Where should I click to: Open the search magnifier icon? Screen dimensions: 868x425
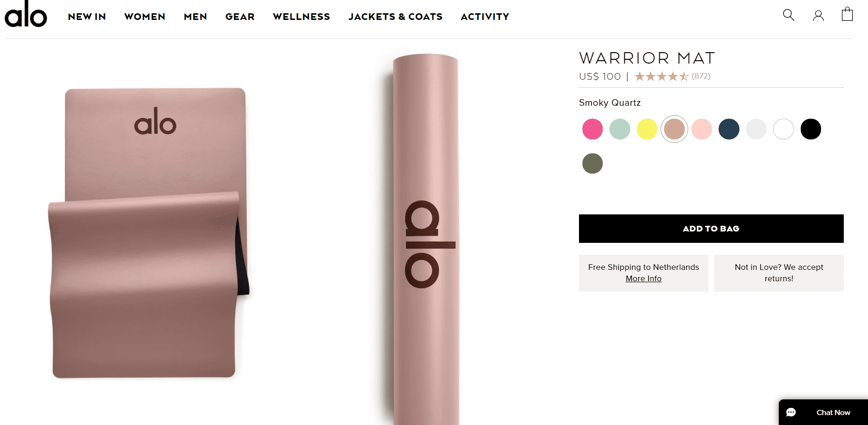788,15
